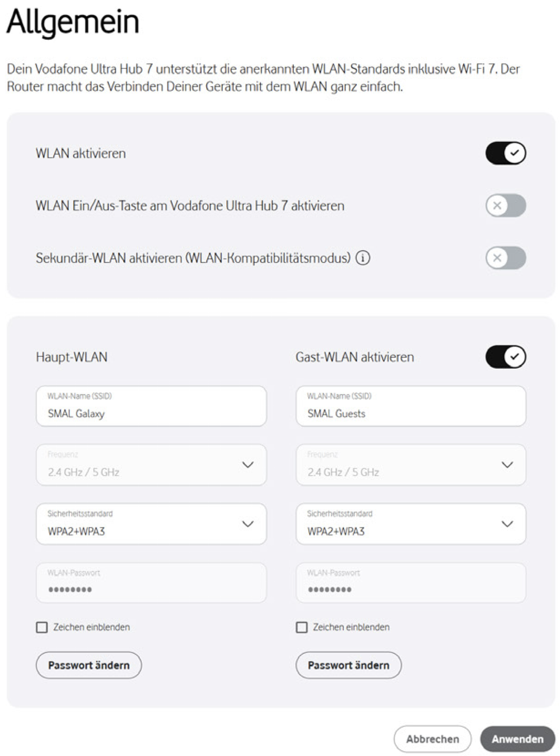Focus the Haupt-WLAN password field
Screen dimensions: 560x756
click(151, 583)
